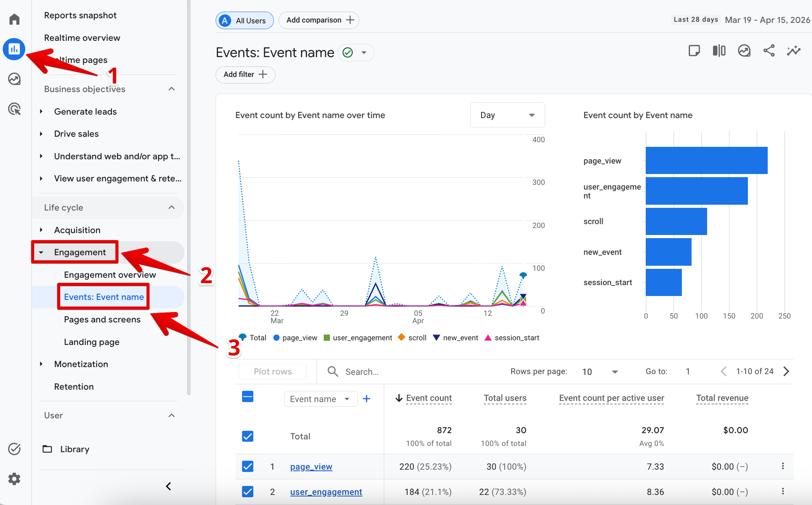The image size is (812, 505).
Task: Uncheck the page_view row checkbox
Action: 247,466
